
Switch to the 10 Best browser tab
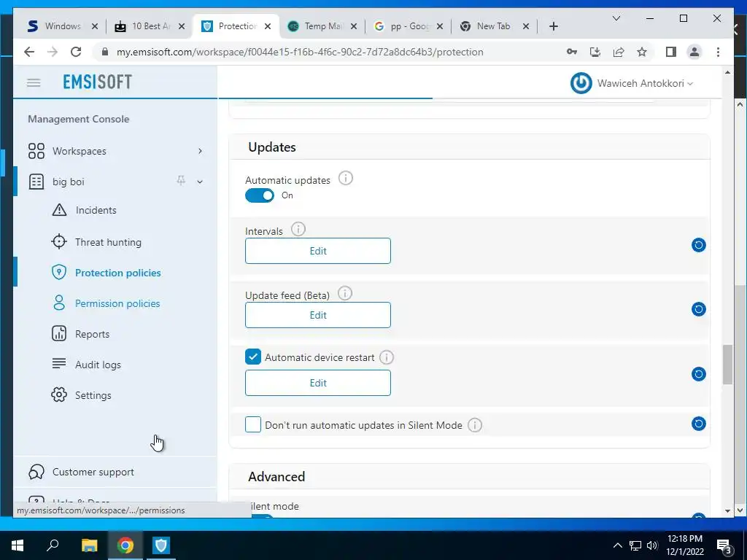pyautogui.click(x=149, y=26)
